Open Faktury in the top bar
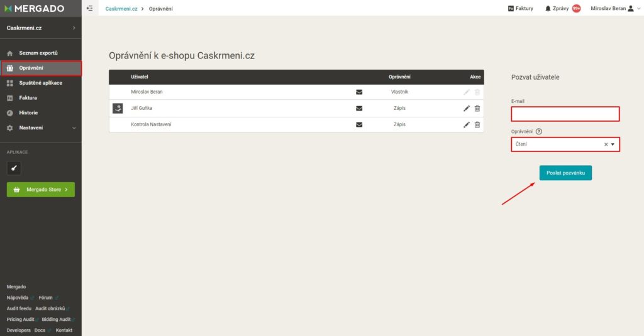The width and height of the screenshot is (644, 336). [520, 8]
